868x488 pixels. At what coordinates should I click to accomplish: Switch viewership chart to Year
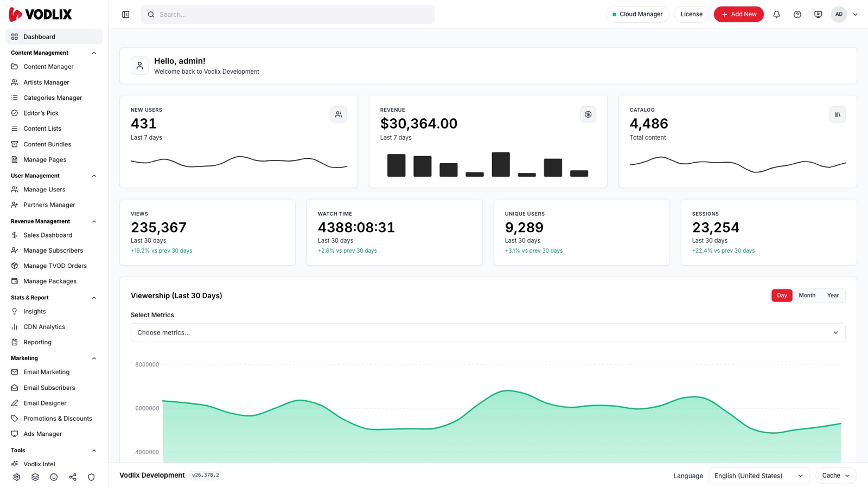tap(833, 296)
